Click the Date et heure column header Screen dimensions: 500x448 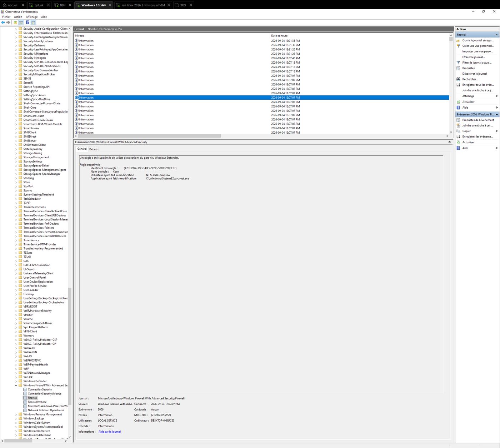(359, 36)
